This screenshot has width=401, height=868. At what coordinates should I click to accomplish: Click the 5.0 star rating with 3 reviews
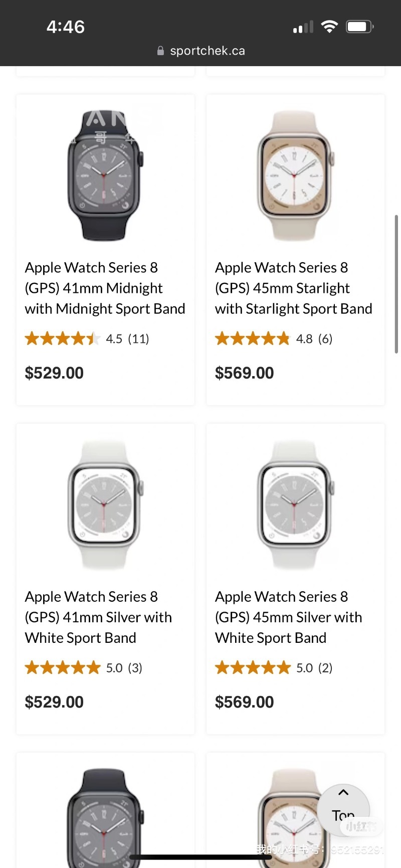click(x=84, y=668)
